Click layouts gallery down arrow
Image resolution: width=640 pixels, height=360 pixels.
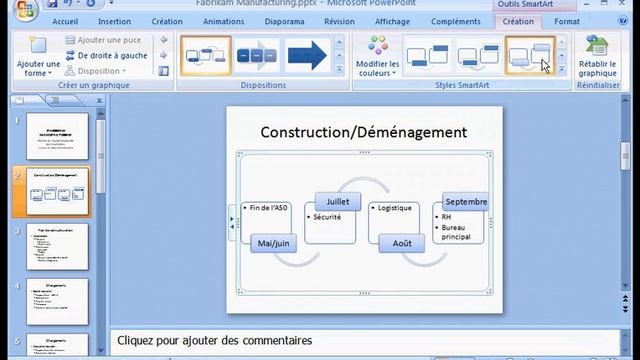tap(339, 56)
